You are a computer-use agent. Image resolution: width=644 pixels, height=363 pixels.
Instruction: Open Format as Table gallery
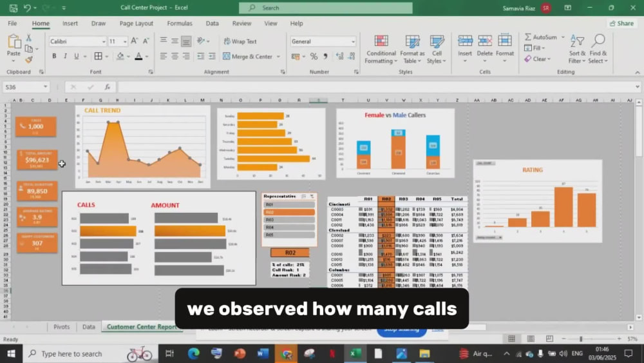pos(412,50)
